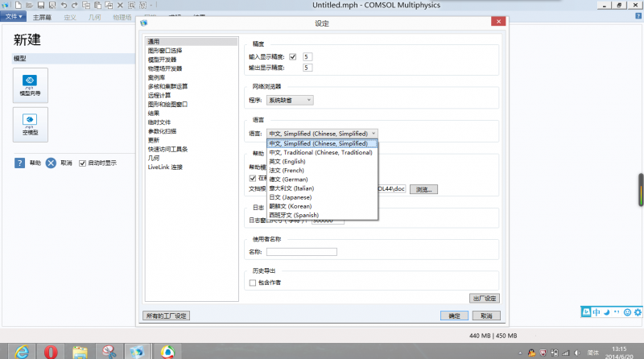Click the 名称 user name input field

(302, 252)
